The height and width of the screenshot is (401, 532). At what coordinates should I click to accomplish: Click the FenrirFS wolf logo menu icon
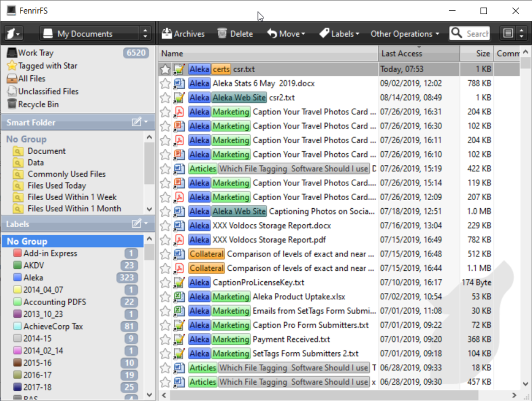pos(13,34)
